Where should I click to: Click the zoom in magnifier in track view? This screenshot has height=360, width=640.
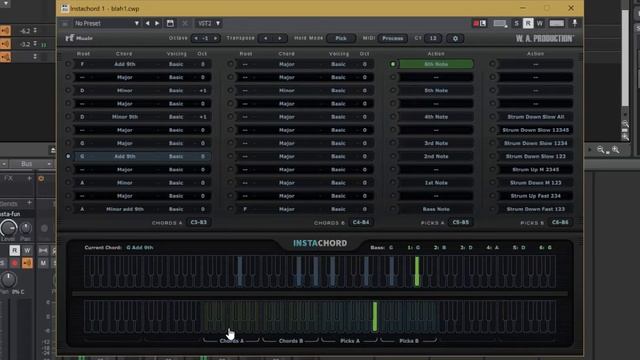616,150
